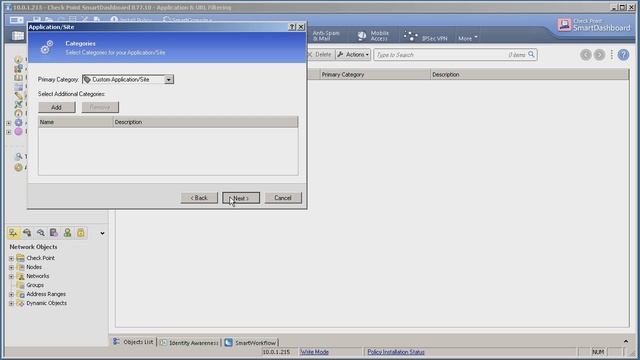
Task: Click the Next button in the wizard
Action: (241, 198)
